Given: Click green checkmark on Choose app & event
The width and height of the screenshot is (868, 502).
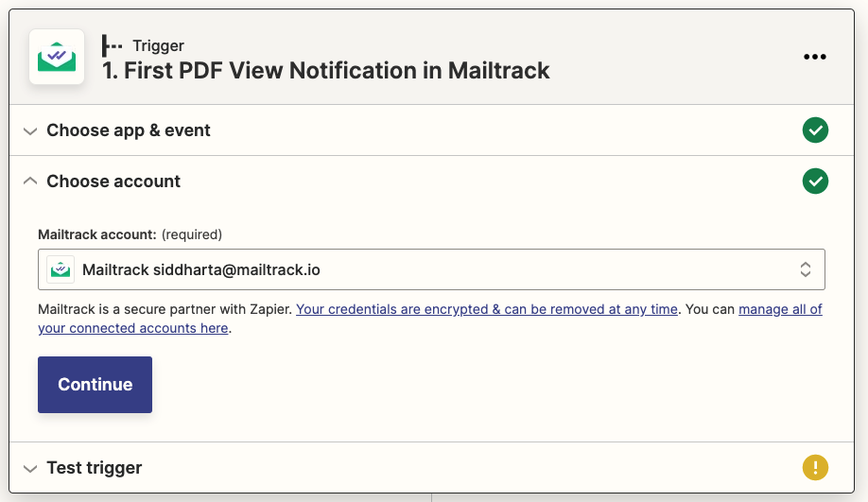Looking at the screenshot, I should (x=815, y=130).
